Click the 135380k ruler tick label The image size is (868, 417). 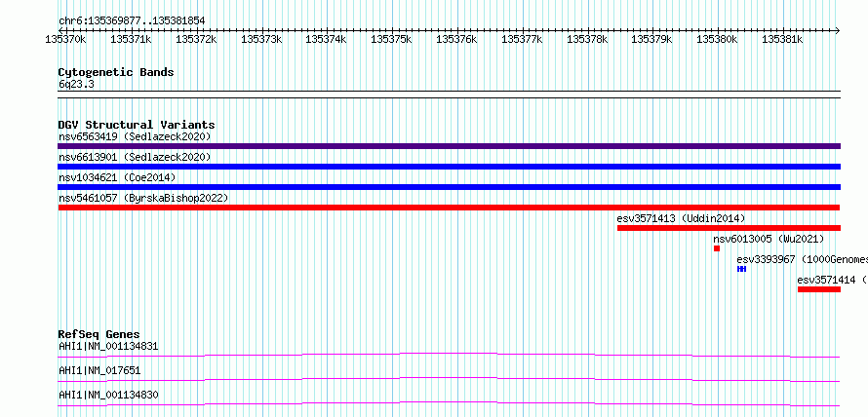718,39
